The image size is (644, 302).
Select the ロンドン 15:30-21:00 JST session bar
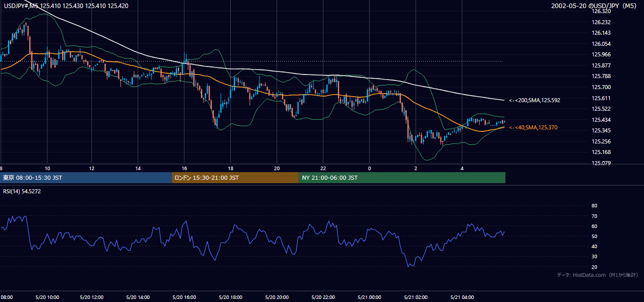click(x=235, y=178)
